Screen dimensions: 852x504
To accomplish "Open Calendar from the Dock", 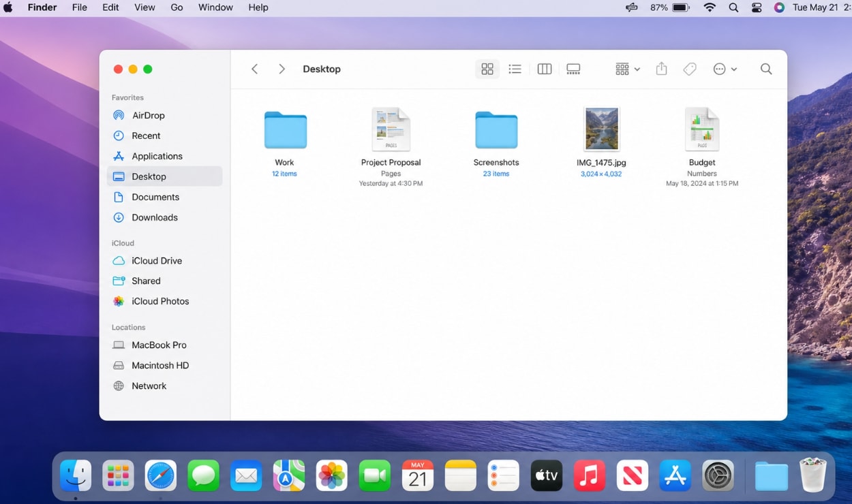I will click(418, 475).
